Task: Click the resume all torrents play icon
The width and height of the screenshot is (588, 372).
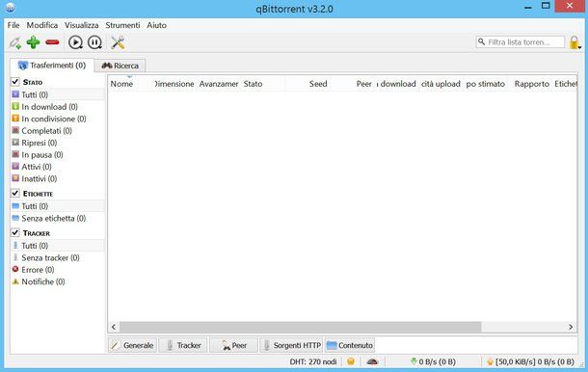Action: click(x=75, y=42)
